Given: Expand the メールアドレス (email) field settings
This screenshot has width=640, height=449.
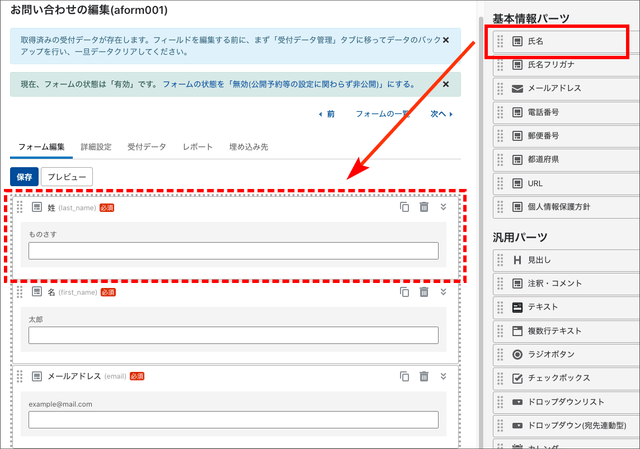Looking at the screenshot, I should [x=443, y=376].
